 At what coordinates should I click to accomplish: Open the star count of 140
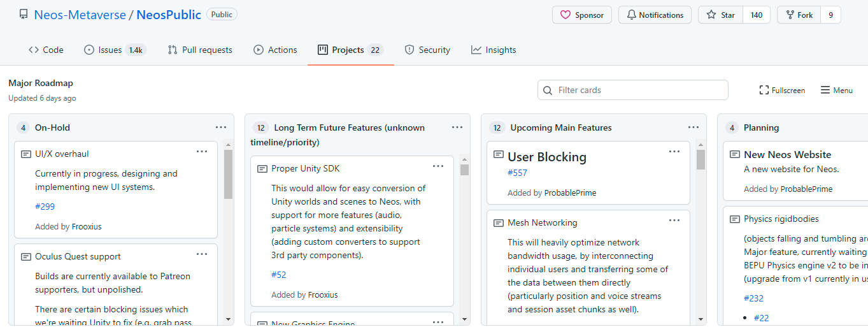point(757,15)
